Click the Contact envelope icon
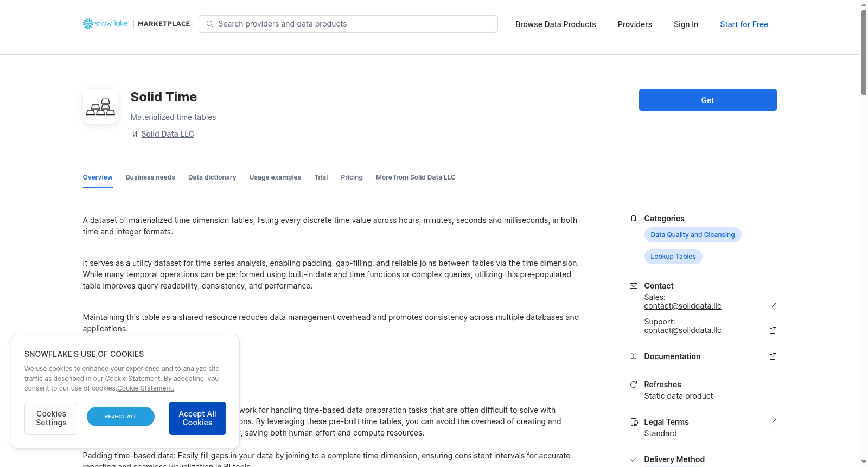The height and width of the screenshot is (467, 868). [x=634, y=286]
